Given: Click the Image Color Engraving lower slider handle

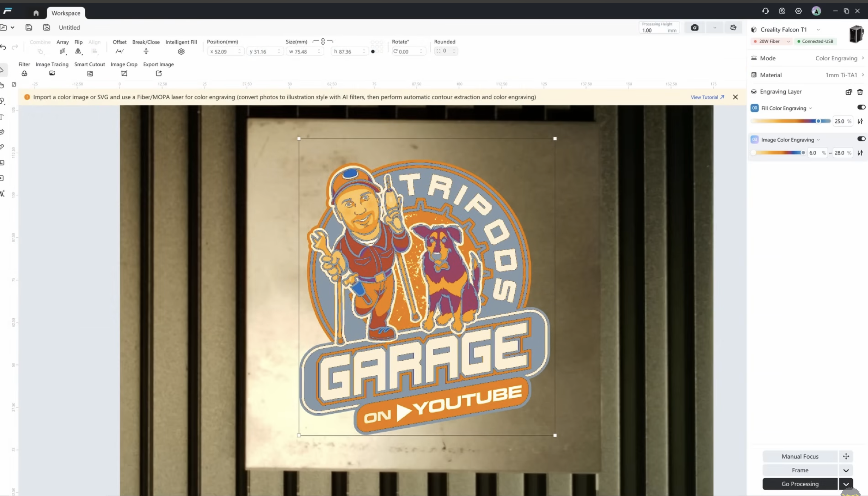Looking at the screenshot, I should (753, 153).
